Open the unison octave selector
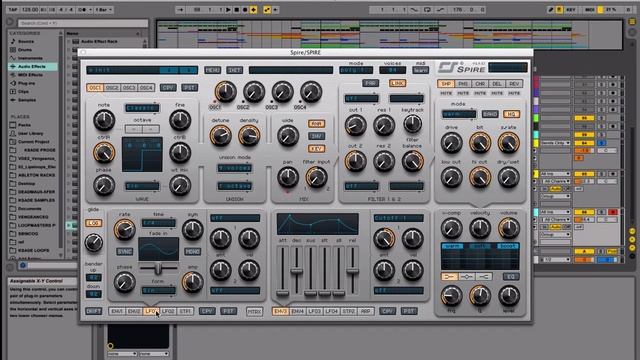Image resolution: width=640 pixels, height=360 pixels. click(235, 186)
